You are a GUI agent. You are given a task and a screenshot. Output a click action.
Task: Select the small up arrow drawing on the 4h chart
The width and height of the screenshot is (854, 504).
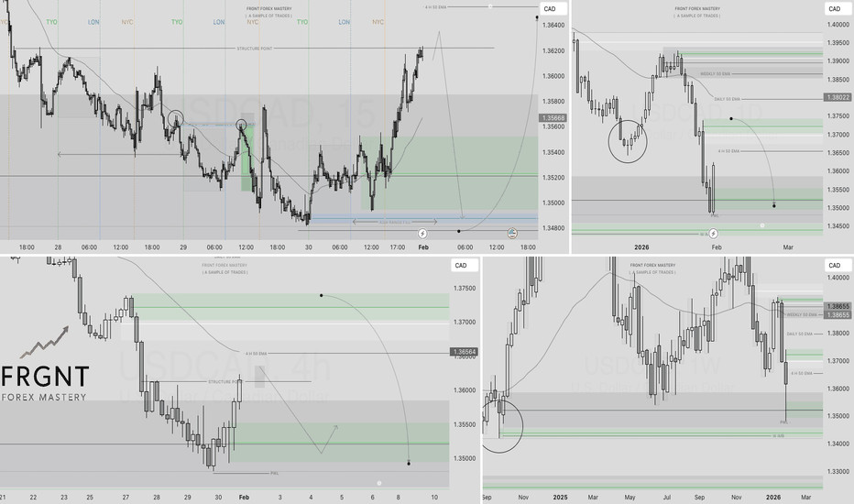click(335, 429)
